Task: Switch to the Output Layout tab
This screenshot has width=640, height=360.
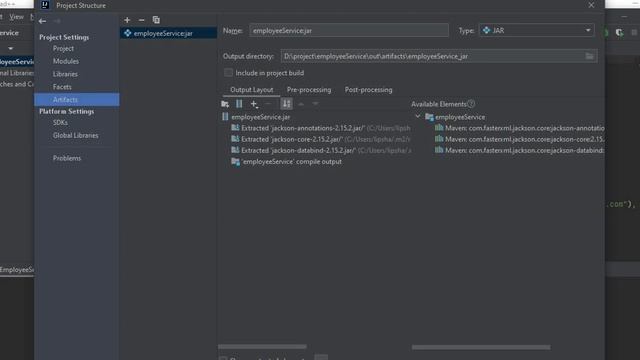Action: 251,90
